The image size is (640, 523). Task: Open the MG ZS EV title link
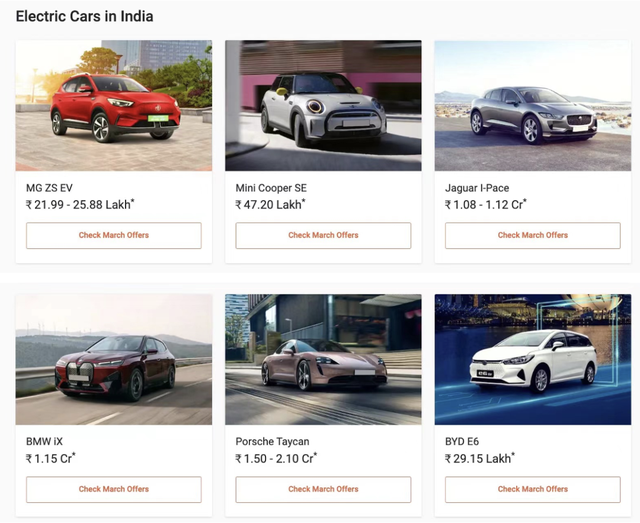tap(49, 188)
